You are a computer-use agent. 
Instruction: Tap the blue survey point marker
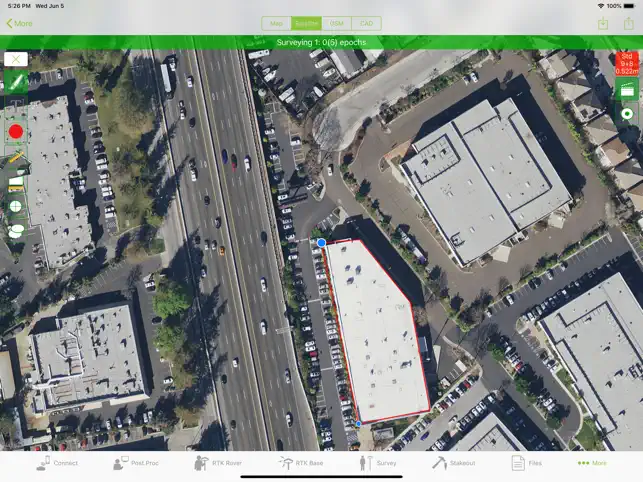pyautogui.click(x=322, y=243)
